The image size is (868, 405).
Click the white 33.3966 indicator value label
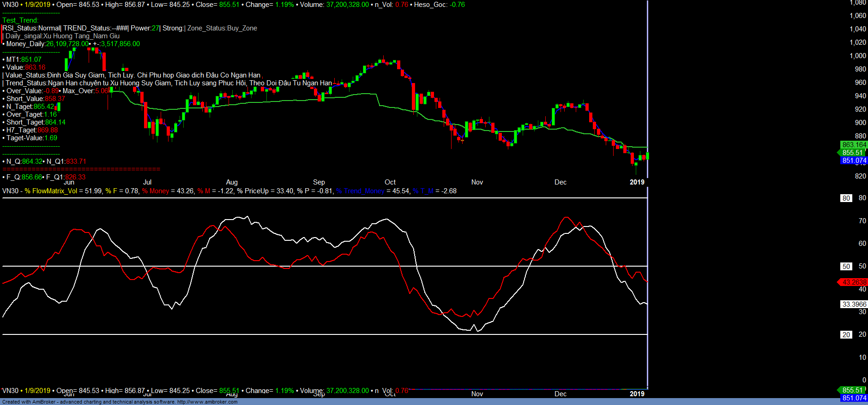click(x=854, y=304)
